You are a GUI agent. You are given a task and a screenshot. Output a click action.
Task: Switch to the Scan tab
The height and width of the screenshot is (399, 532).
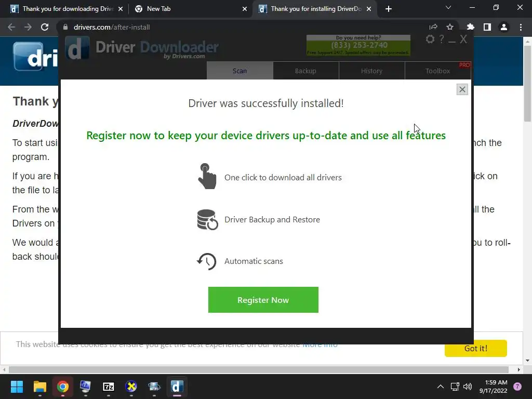click(240, 71)
